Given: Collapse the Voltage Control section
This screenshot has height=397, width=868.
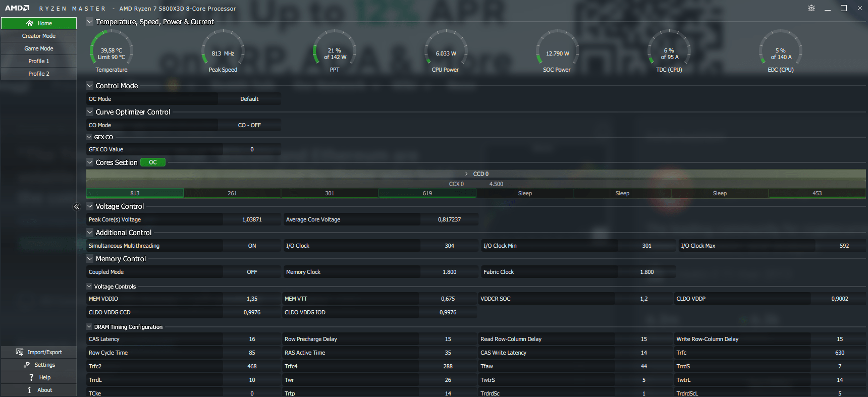Looking at the screenshot, I should point(90,206).
